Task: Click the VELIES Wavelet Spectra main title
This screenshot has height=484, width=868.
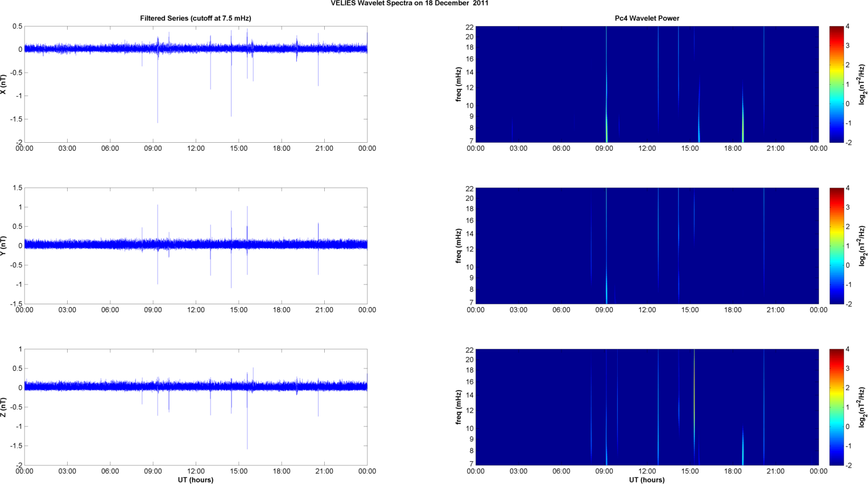Action: click(410, 3)
